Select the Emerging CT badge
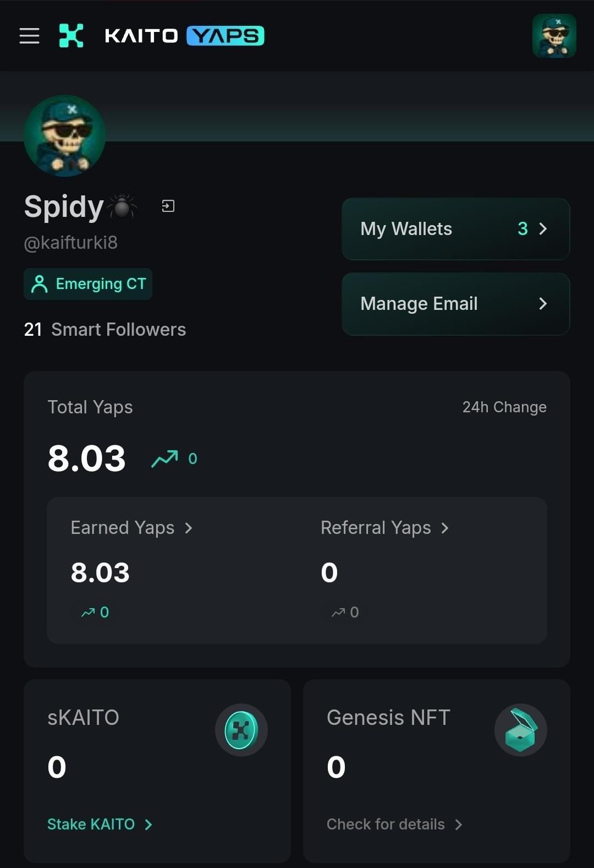The height and width of the screenshot is (868, 594). click(88, 284)
